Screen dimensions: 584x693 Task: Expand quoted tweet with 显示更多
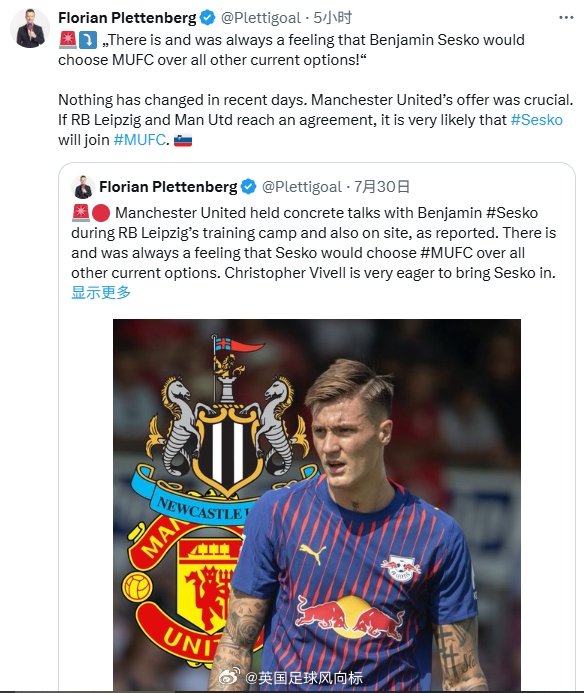click(x=101, y=292)
